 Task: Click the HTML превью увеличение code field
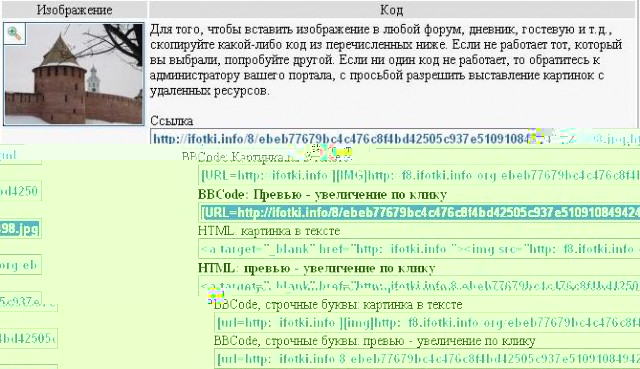[419, 285]
